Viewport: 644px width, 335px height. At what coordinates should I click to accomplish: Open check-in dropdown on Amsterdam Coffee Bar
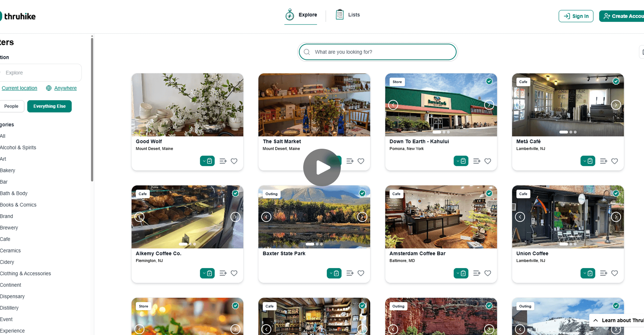pos(461,273)
